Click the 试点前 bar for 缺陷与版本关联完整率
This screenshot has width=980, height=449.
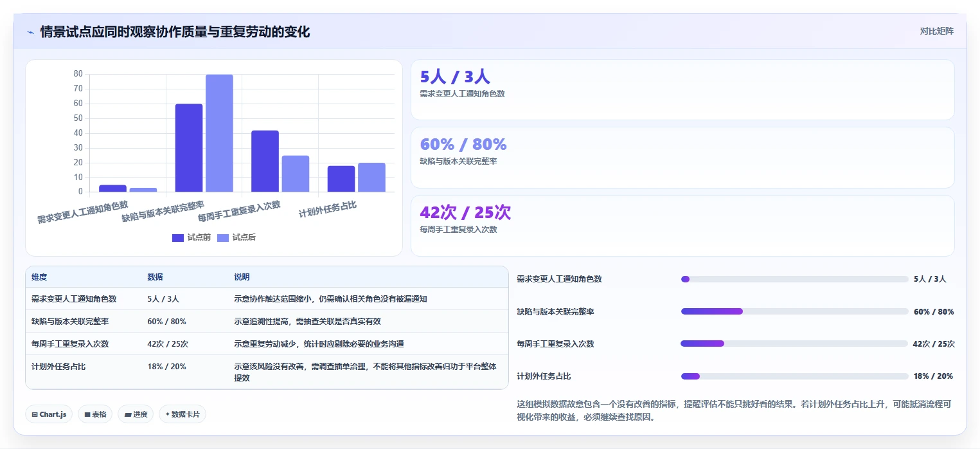click(x=189, y=148)
